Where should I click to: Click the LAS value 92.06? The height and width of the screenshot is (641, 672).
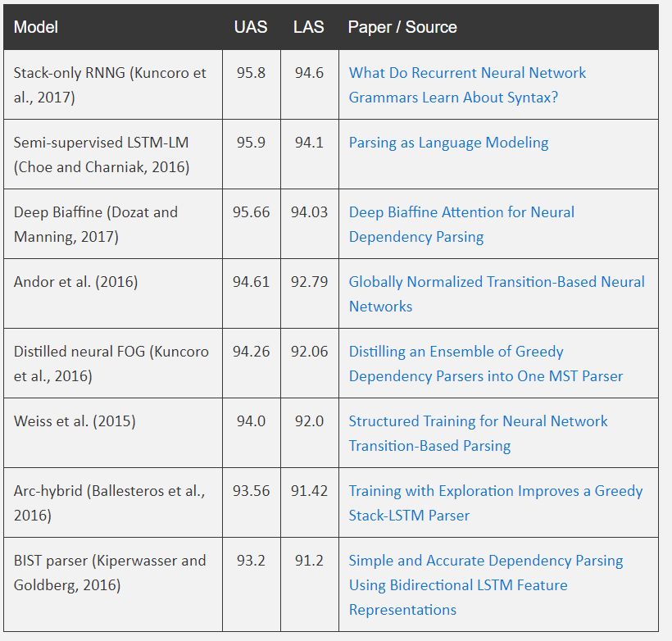pyautogui.click(x=309, y=352)
